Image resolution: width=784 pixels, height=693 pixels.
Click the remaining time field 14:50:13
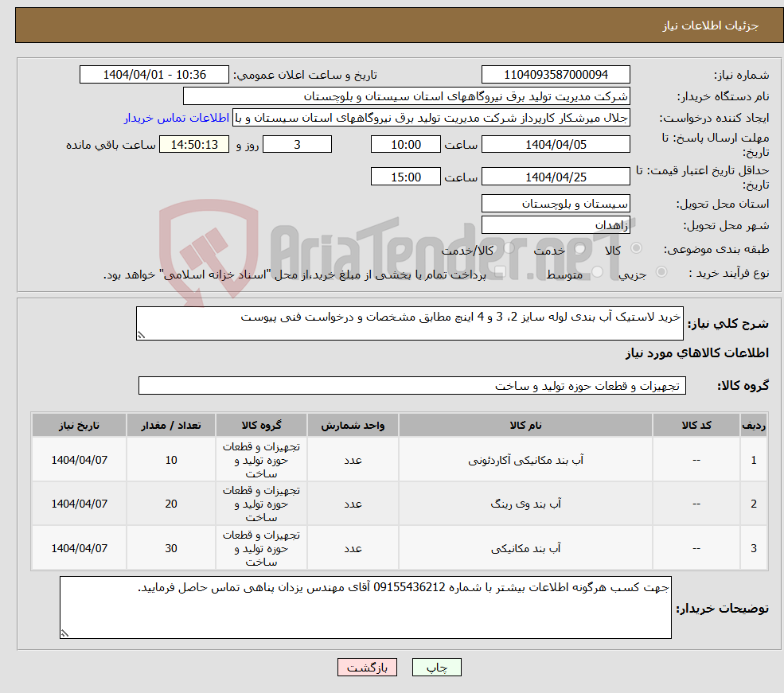194,144
